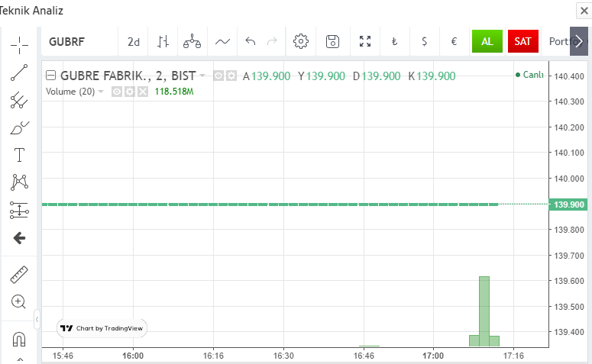
Task: Click the GUBRF symbol search field
Action: [x=79, y=41]
